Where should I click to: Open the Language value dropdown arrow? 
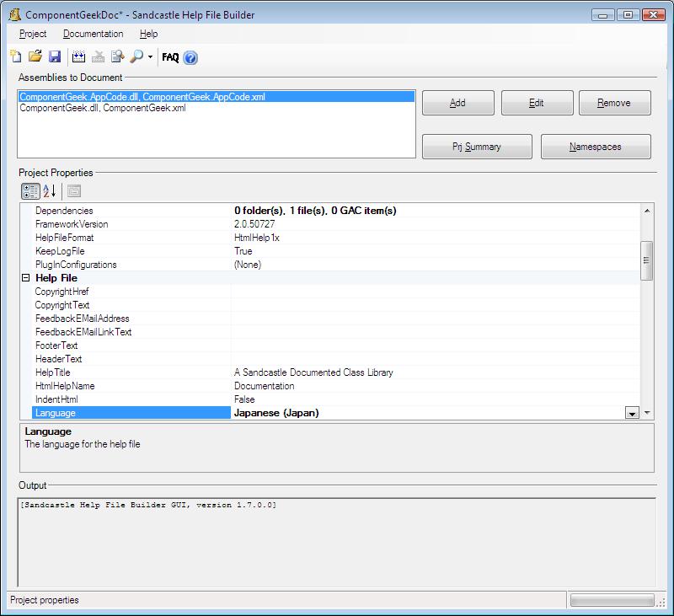[x=632, y=413]
